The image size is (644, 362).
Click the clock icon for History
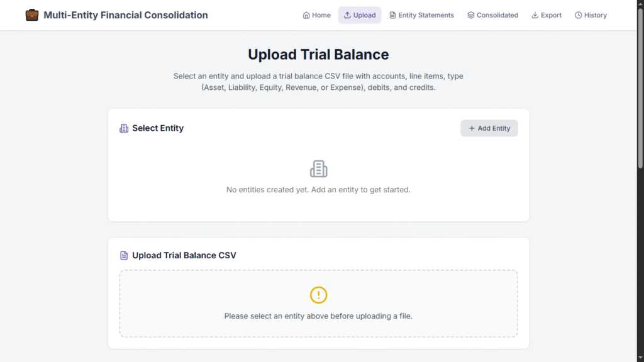coord(578,15)
